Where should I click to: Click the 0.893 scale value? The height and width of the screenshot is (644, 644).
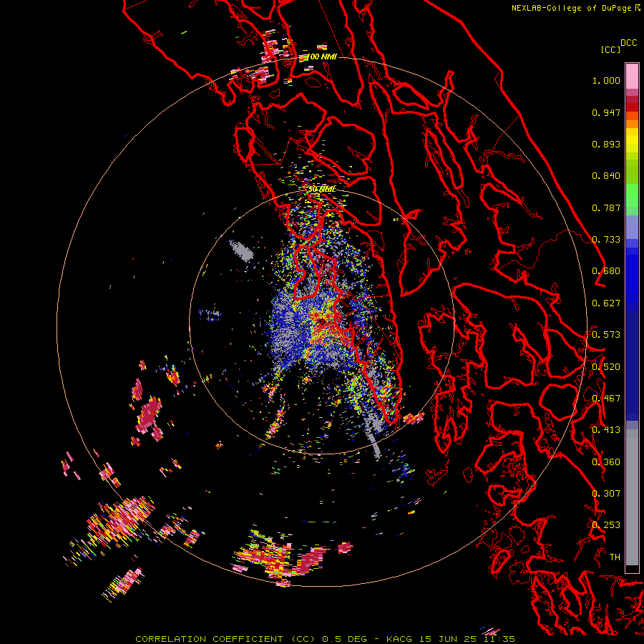(606, 144)
